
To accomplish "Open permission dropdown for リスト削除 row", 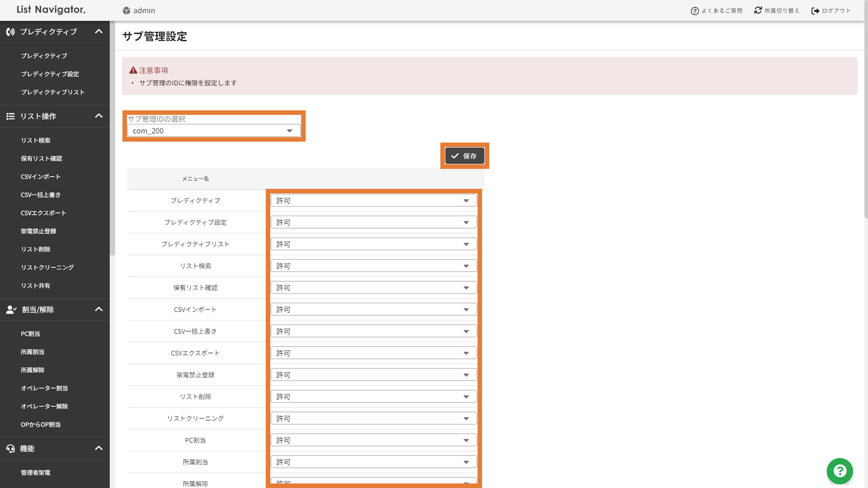I will 373,397.
